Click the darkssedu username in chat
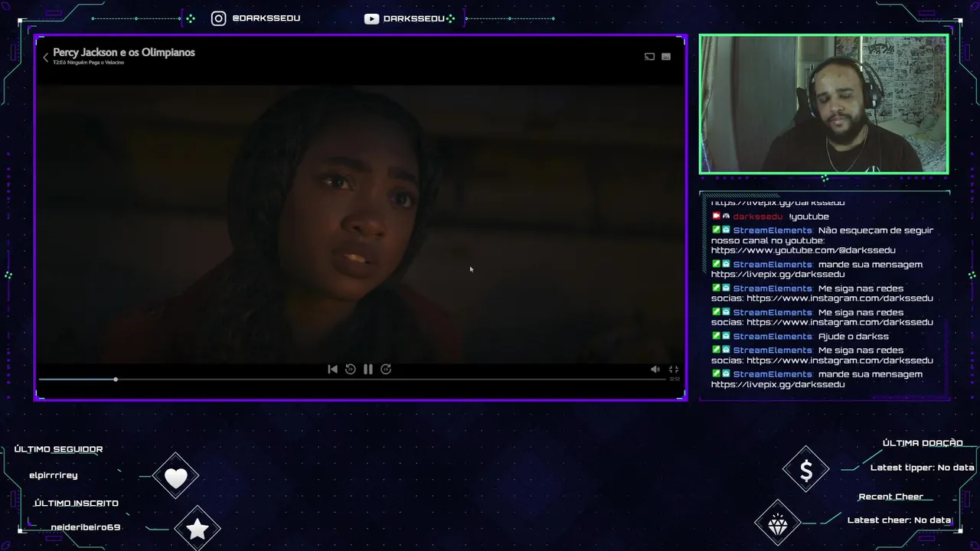Screen dimensions: 980x551 758,217
